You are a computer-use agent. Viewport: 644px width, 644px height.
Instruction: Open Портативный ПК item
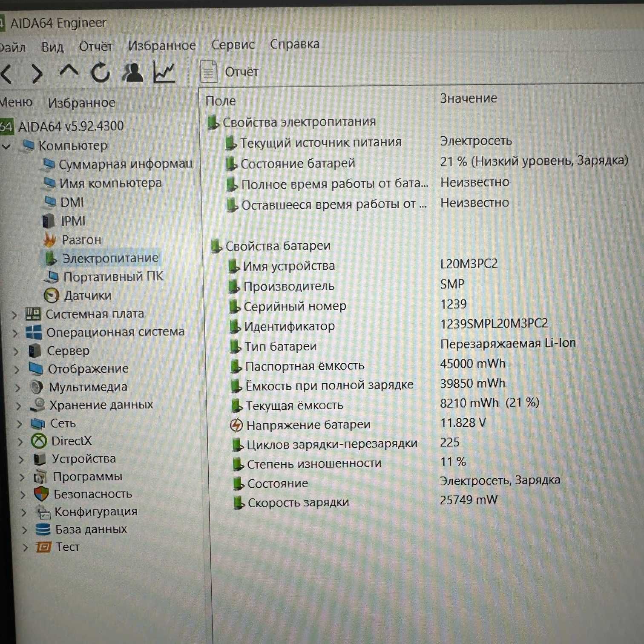coord(104,277)
